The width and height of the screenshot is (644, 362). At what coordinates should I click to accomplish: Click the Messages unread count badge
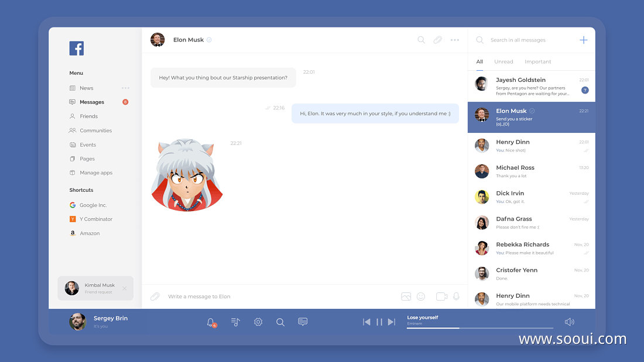tap(125, 102)
